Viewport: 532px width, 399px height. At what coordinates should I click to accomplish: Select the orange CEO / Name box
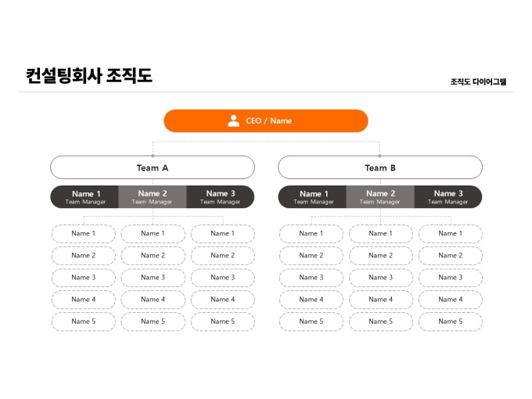click(297, 120)
